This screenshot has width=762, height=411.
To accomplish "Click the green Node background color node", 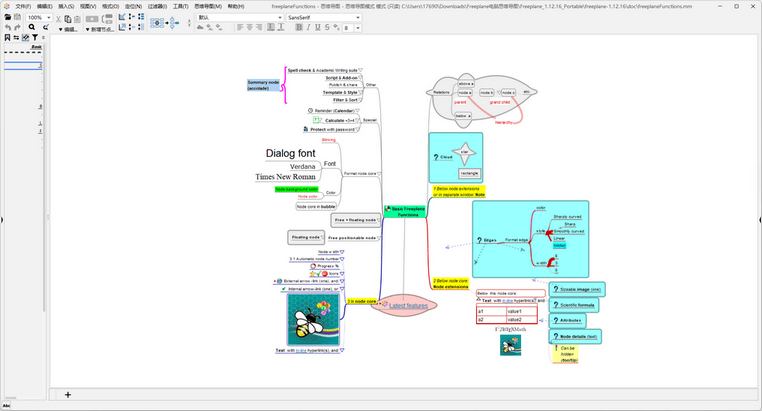I will coord(296,189).
